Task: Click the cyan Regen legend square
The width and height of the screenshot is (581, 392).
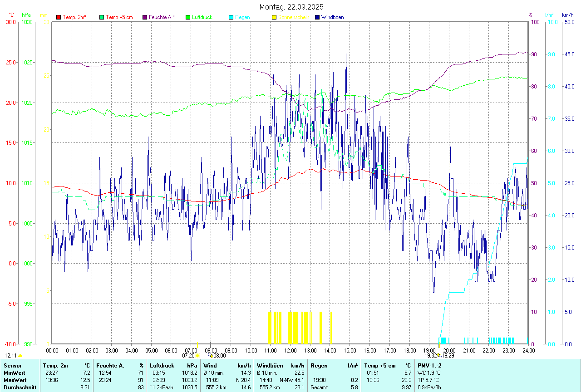Action: 231,17
